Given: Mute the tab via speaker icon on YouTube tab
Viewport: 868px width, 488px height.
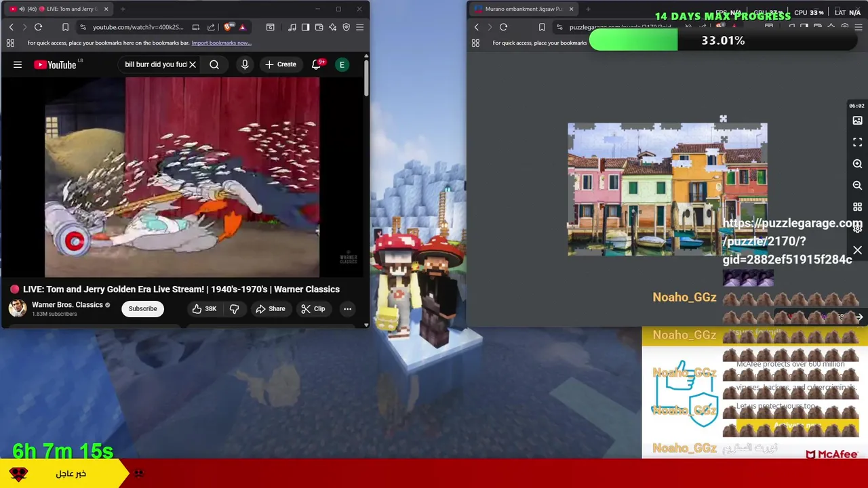Looking at the screenshot, I should tap(22, 9).
